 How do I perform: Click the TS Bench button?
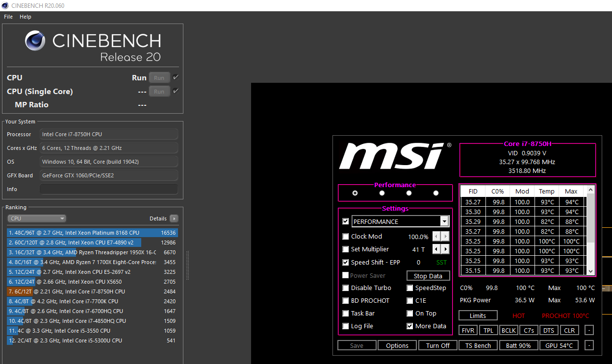pos(478,345)
